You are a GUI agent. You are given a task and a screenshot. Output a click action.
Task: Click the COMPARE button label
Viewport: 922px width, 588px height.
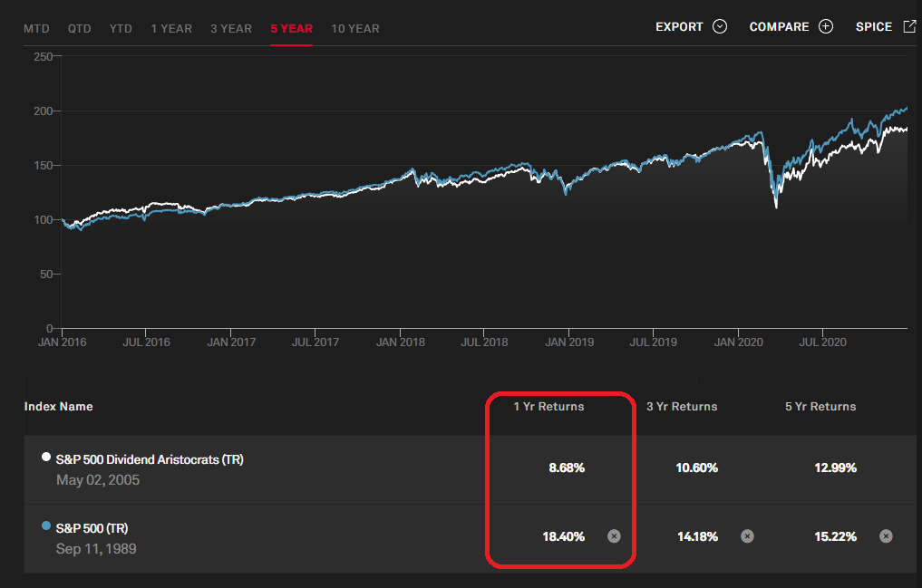coord(779,27)
